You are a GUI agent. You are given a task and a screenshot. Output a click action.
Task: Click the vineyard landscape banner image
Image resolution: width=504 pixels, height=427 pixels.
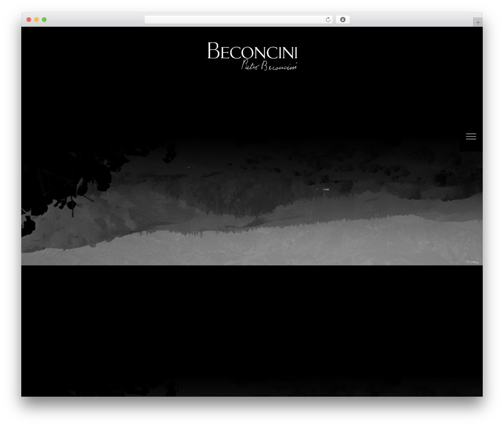coord(252,201)
